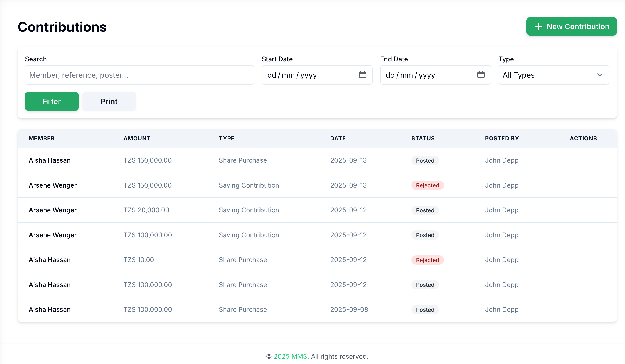
Task: Click the POSTED BY column header
Action: pos(502,138)
